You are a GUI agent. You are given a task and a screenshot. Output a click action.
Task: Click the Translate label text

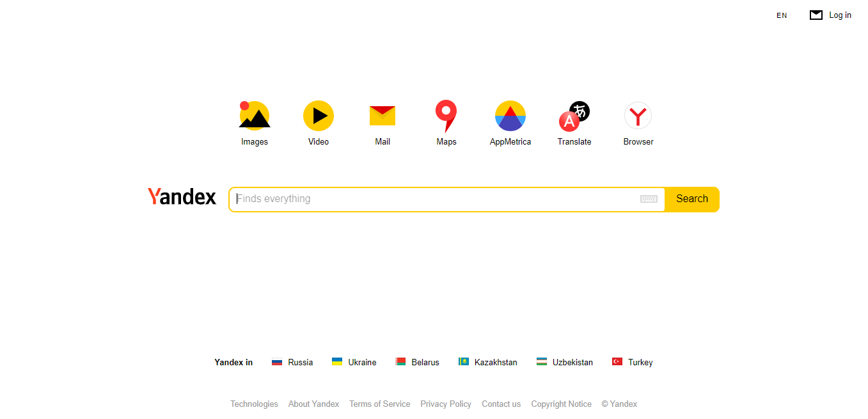pyautogui.click(x=574, y=141)
